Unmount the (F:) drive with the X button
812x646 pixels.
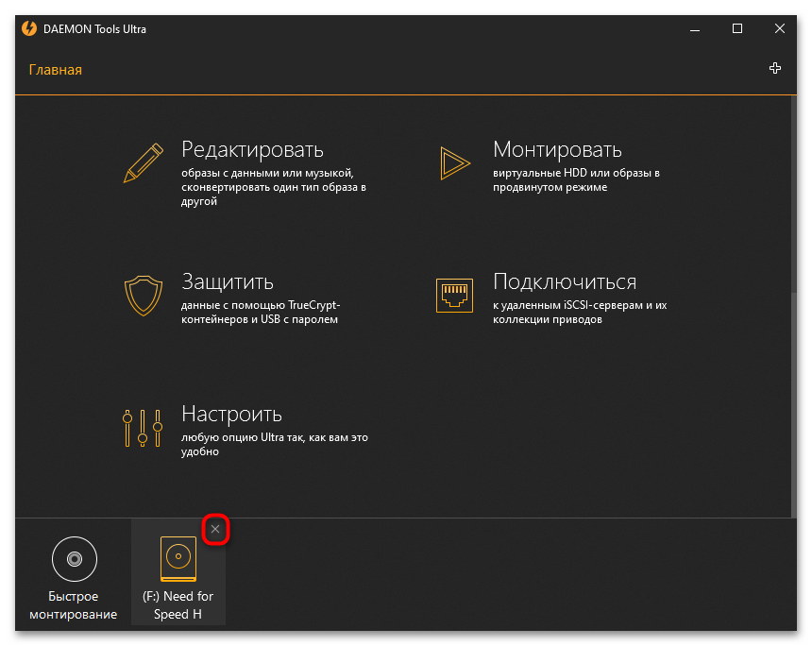point(215,529)
